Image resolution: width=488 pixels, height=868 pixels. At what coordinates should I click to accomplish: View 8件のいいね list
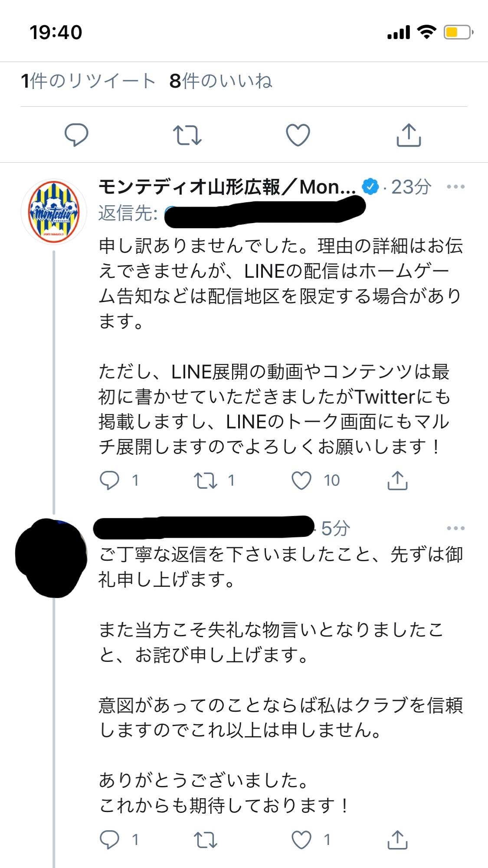(221, 81)
